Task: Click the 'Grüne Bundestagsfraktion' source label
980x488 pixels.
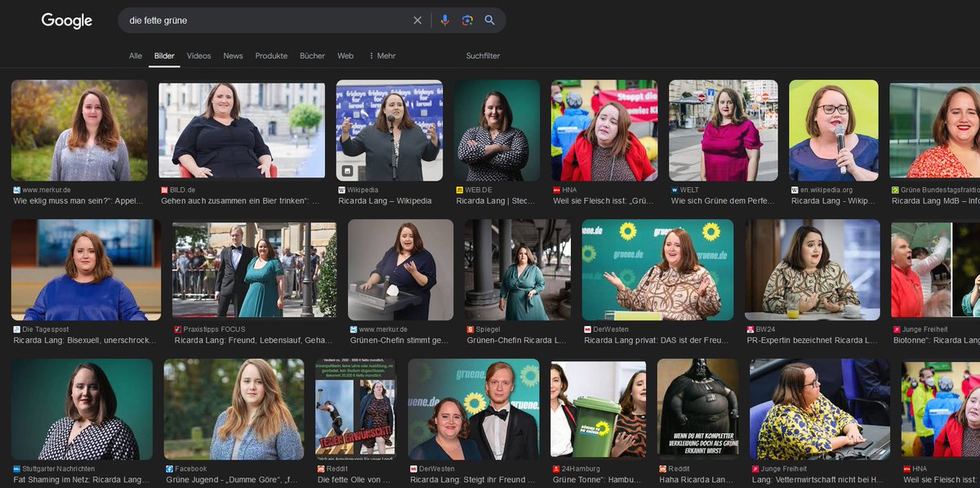Action: tap(940, 190)
